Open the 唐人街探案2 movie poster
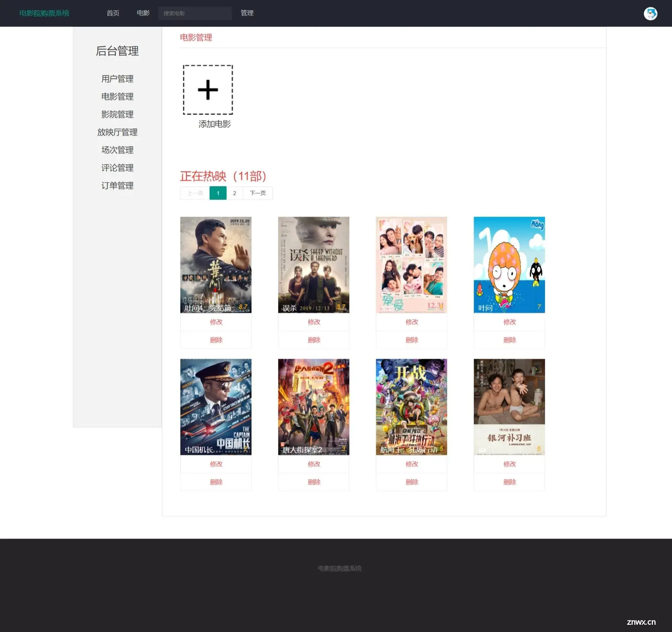The image size is (672, 632). [x=314, y=407]
